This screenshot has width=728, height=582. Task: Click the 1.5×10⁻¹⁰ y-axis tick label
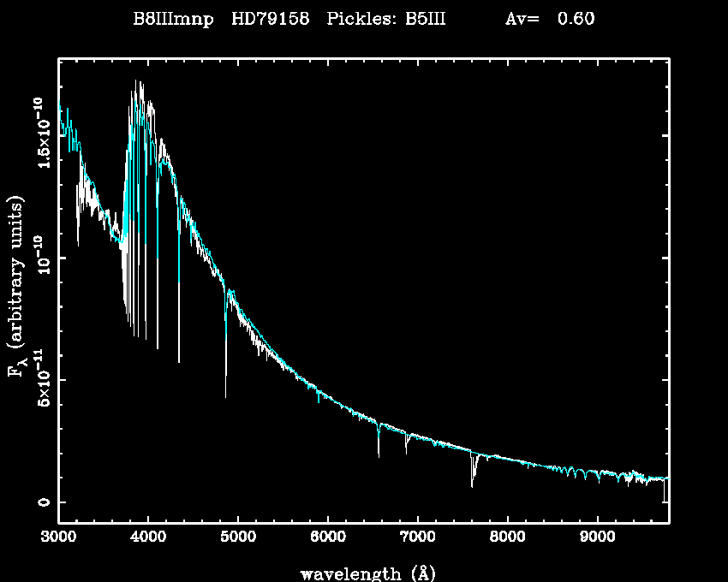[x=39, y=135]
